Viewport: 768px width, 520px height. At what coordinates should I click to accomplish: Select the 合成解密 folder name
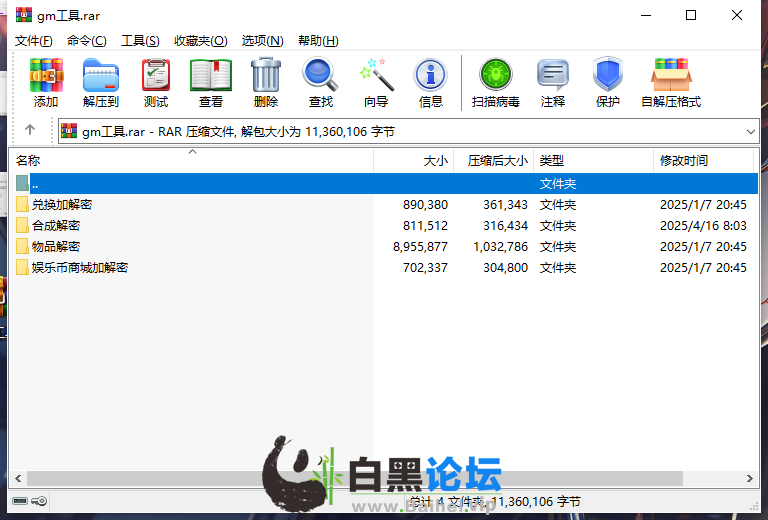pos(56,225)
